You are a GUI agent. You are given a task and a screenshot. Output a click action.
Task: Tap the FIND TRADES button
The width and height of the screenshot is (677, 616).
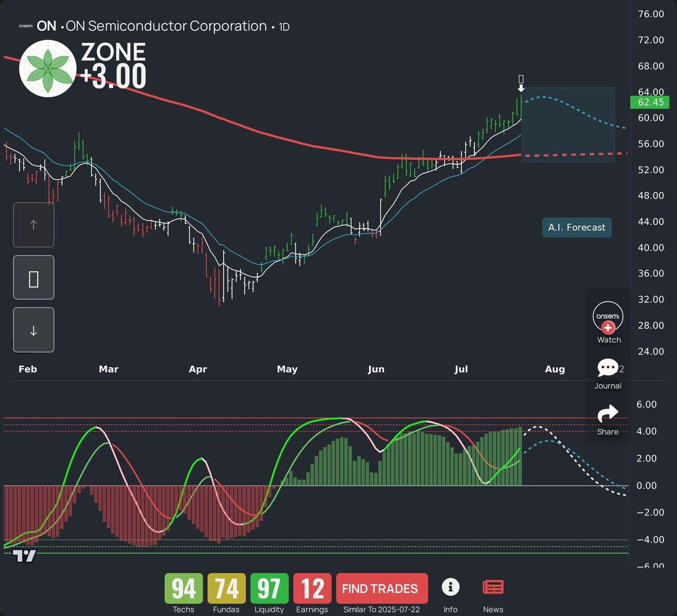coord(382,589)
